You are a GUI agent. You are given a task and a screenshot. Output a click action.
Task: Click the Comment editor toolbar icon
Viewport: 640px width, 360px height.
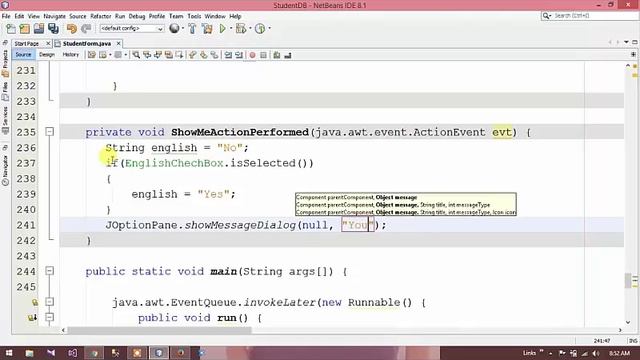(x=277, y=55)
